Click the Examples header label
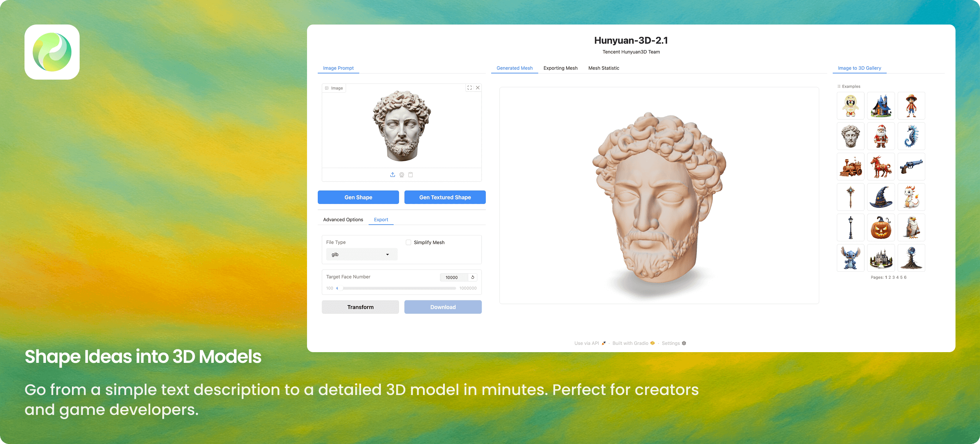 tap(849, 87)
